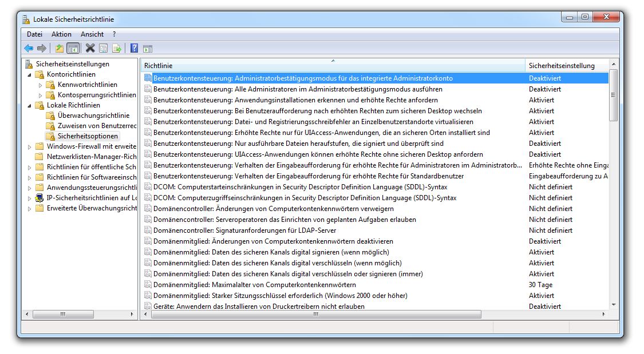Open the Aktion menu

(61, 34)
